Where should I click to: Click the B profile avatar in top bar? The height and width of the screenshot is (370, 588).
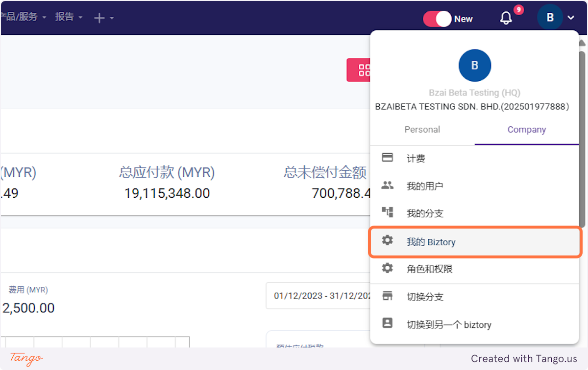(x=550, y=18)
